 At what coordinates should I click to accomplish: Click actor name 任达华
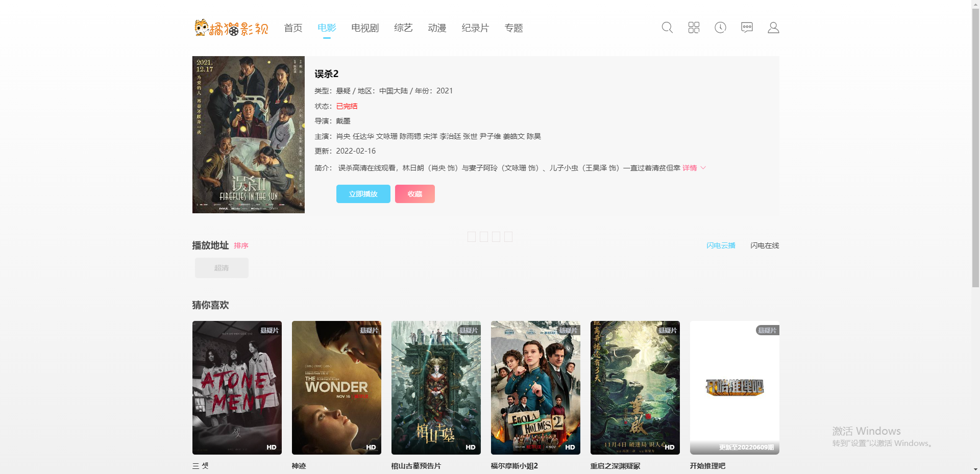tap(363, 136)
